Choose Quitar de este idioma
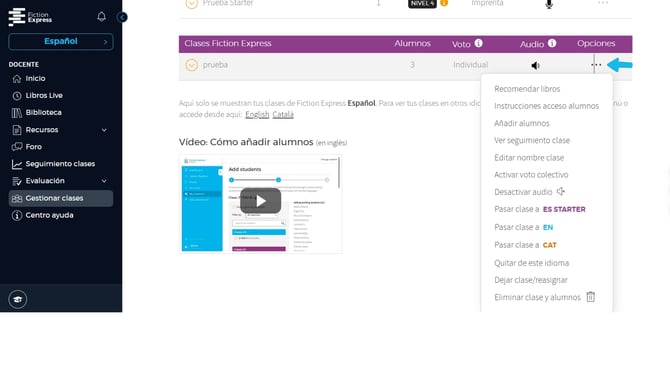Screen dimensions: 670x376 coord(532,263)
